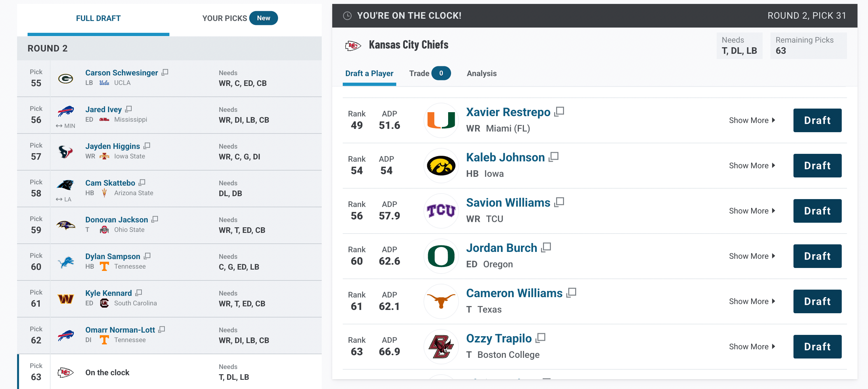
Task: Click the Oregon logo beside Jordan Burch
Action: pos(441,256)
